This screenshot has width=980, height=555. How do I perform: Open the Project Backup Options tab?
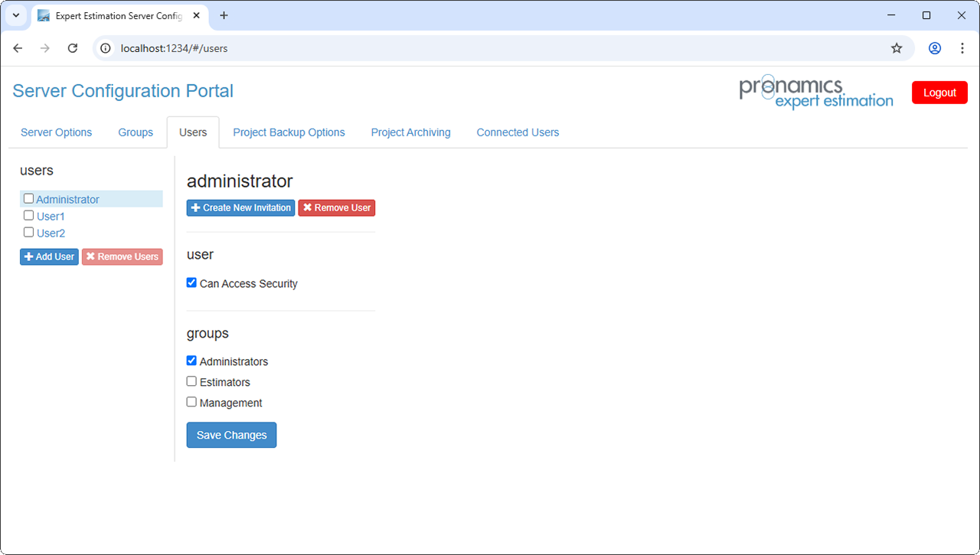coord(289,132)
